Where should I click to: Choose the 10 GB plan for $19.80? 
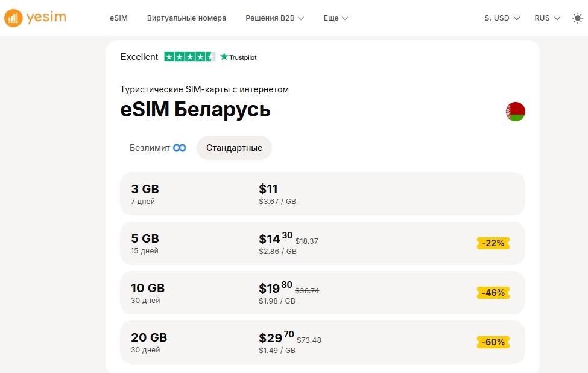point(322,293)
